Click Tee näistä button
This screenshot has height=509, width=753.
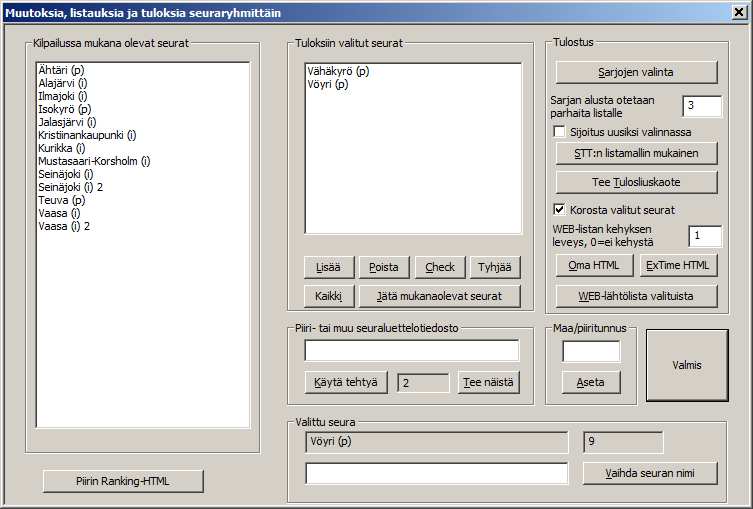coord(488,383)
